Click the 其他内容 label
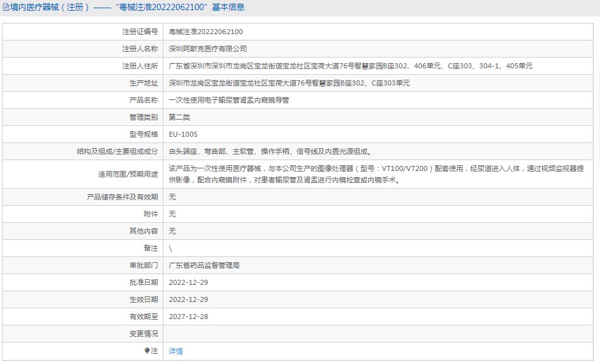This screenshot has width=600, height=364. (x=143, y=231)
